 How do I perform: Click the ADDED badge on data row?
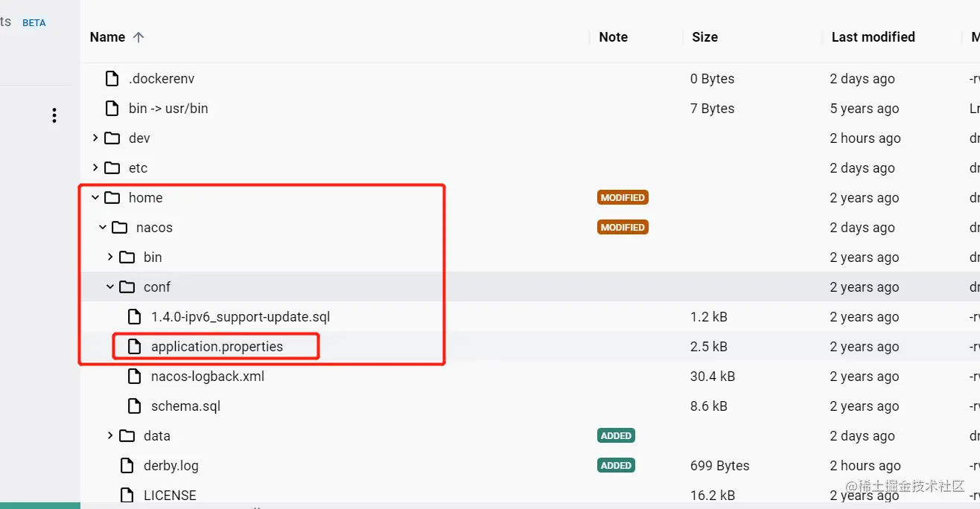click(x=616, y=436)
